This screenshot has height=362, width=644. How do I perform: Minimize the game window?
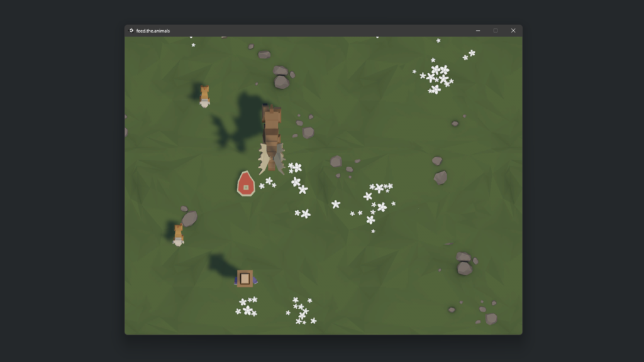tap(478, 30)
